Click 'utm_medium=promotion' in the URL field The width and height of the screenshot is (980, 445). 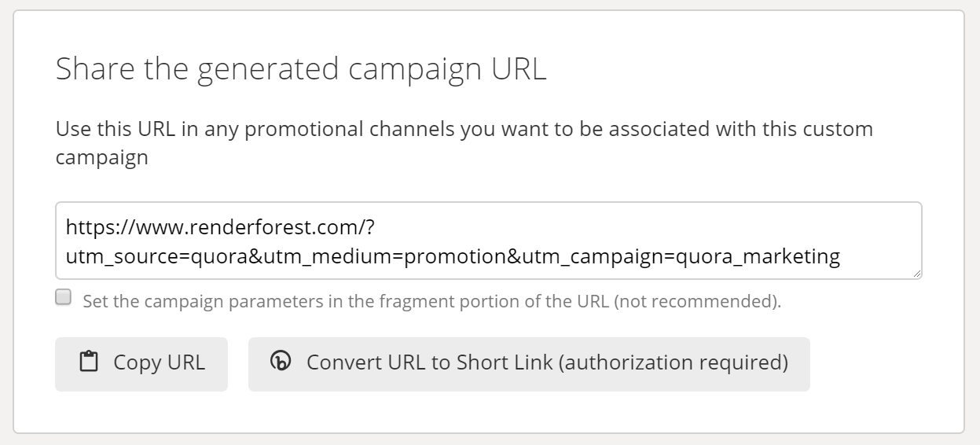tap(384, 256)
